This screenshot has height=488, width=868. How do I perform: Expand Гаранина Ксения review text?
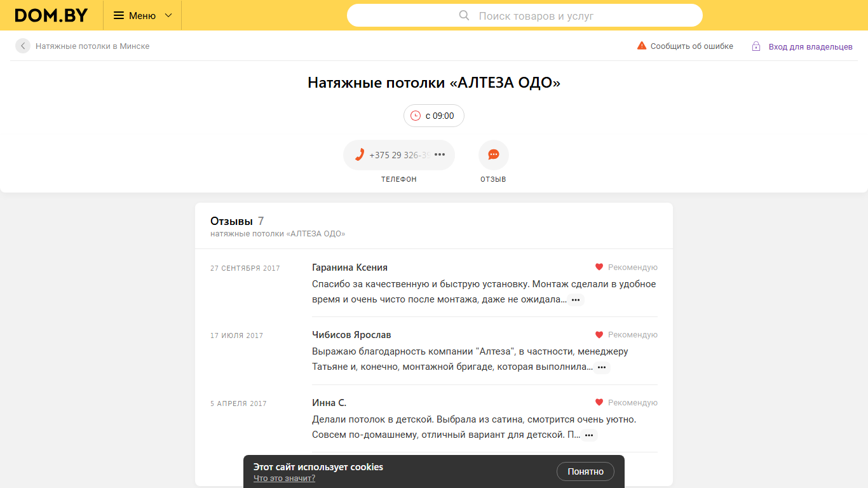coord(576,300)
